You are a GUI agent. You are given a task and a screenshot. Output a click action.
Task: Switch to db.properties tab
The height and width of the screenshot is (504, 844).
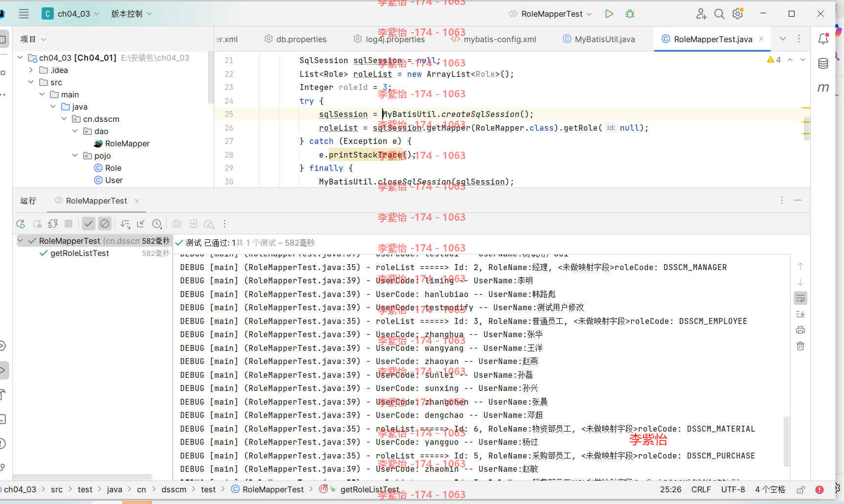[296, 39]
